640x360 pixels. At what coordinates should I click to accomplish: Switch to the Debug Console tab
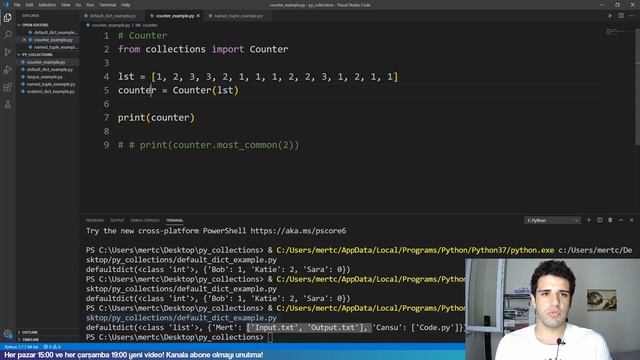[x=145, y=220]
